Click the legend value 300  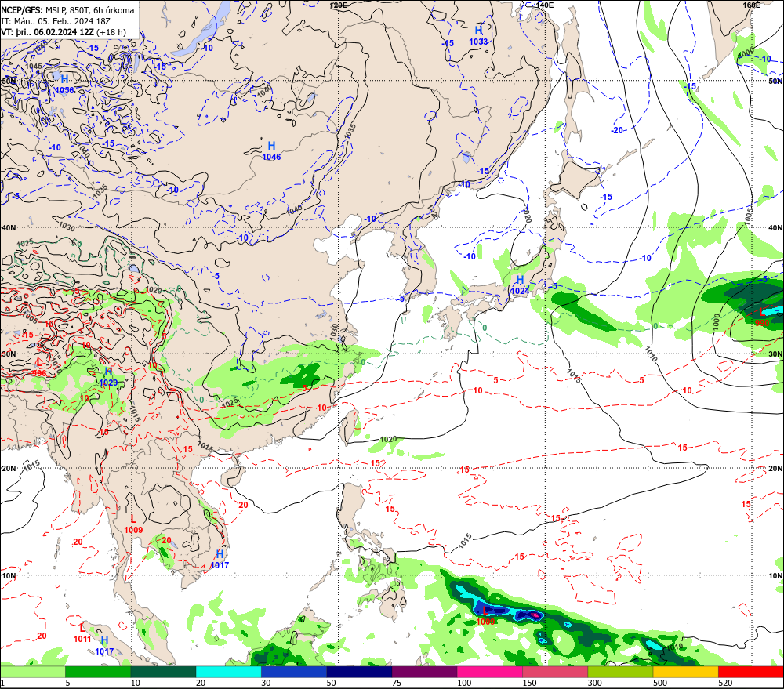tap(595, 683)
